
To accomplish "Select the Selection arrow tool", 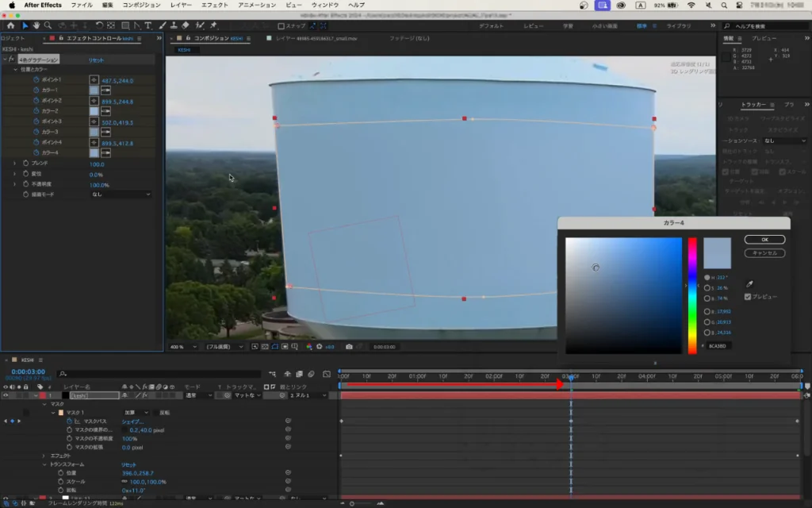I will coord(25,25).
